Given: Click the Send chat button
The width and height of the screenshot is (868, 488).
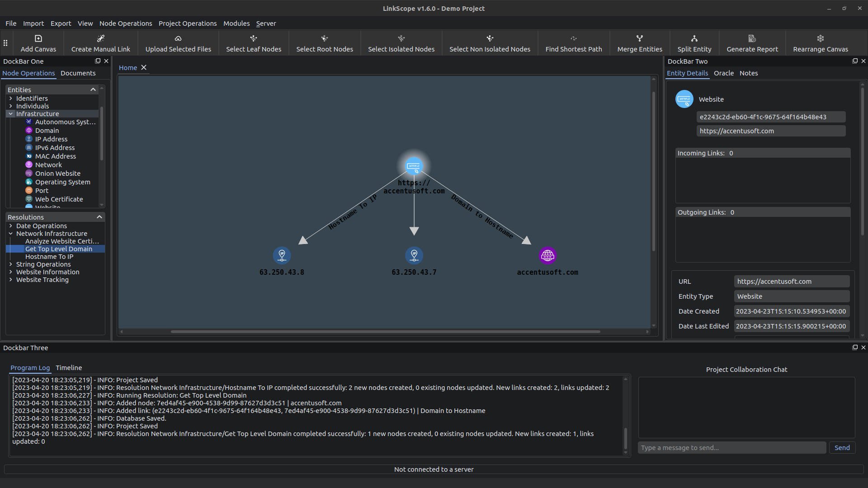Looking at the screenshot, I should click(x=842, y=448).
